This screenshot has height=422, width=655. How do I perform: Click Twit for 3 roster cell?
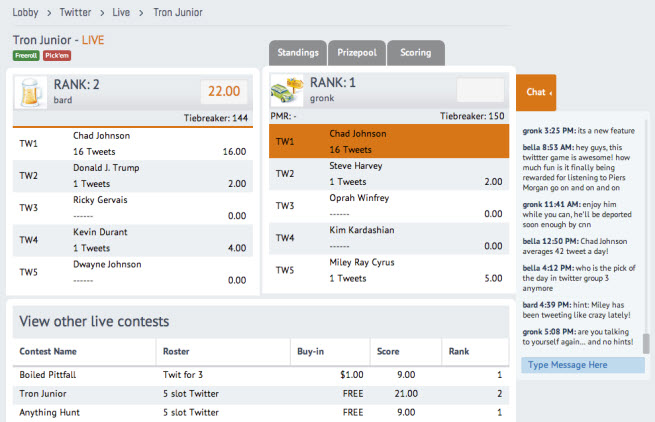pyautogui.click(x=183, y=375)
